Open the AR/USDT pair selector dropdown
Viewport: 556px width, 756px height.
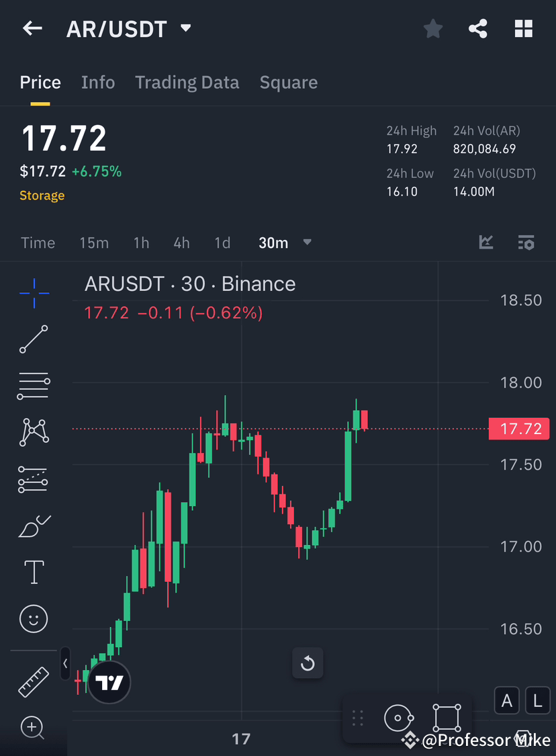pyautogui.click(x=186, y=28)
